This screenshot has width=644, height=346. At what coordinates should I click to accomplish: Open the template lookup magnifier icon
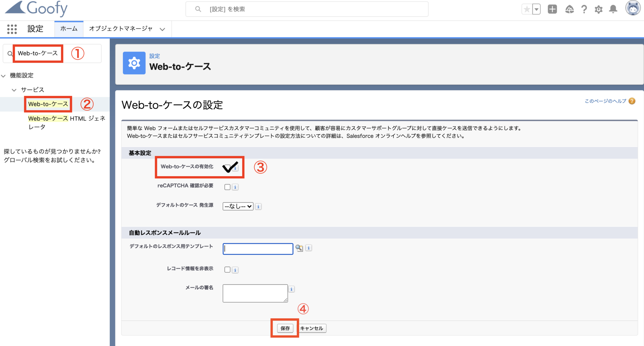click(x=300, y=248)
